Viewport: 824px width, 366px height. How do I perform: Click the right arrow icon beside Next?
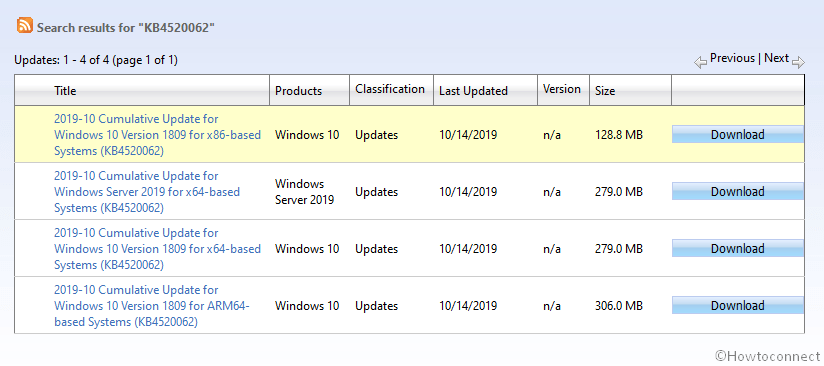pos(798,63)
